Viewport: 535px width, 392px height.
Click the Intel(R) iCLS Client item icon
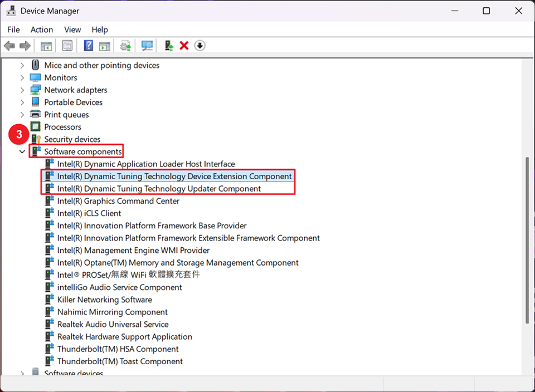click(50, 213)
